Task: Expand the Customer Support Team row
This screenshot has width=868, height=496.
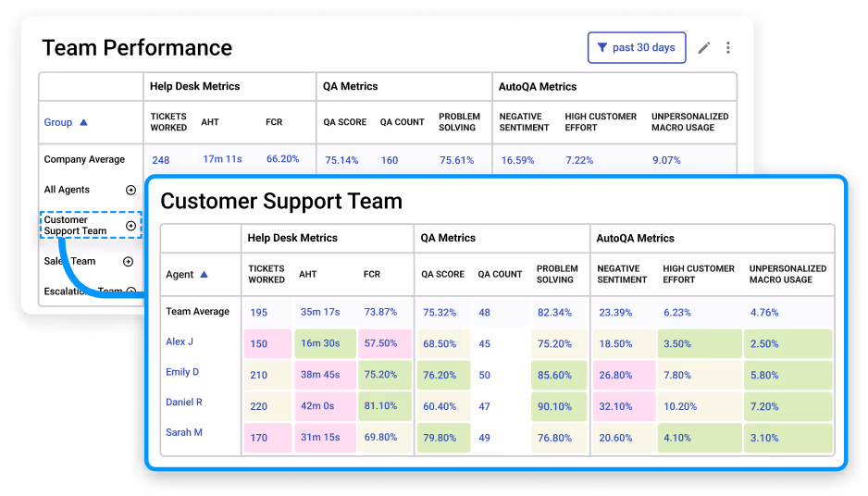Action: (130, 226)
